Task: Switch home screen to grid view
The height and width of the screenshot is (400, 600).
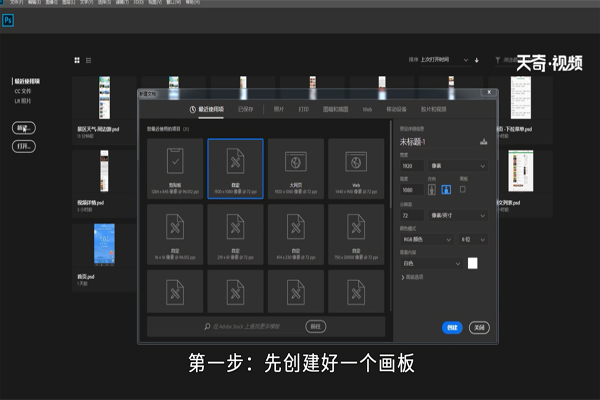Action: click(x=77, y=60)
